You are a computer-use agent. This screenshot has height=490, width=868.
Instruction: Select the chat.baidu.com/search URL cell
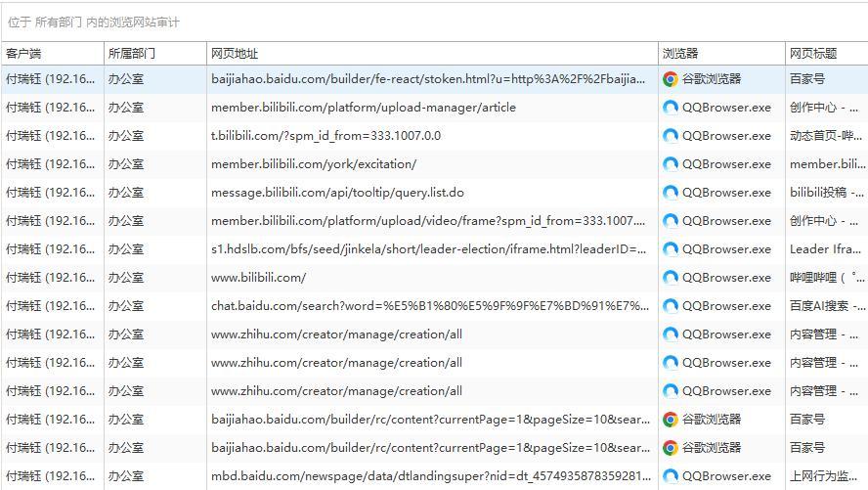[x=430, y=305]
